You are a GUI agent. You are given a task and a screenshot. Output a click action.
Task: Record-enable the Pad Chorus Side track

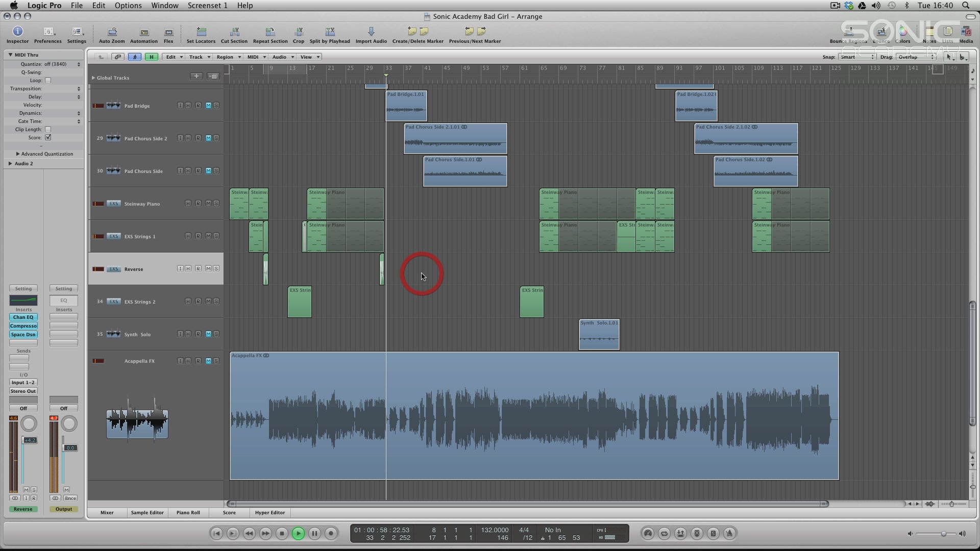click(198, 171)
